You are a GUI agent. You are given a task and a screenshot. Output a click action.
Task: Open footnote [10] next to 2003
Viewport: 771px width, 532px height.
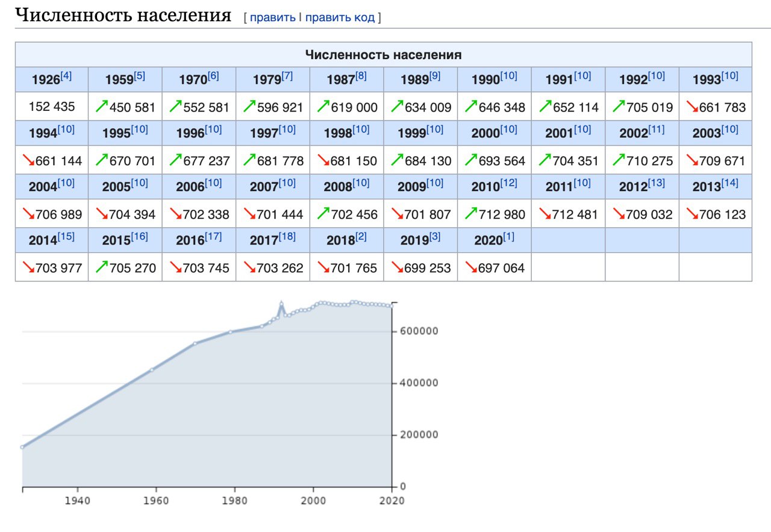click(730, 130)
